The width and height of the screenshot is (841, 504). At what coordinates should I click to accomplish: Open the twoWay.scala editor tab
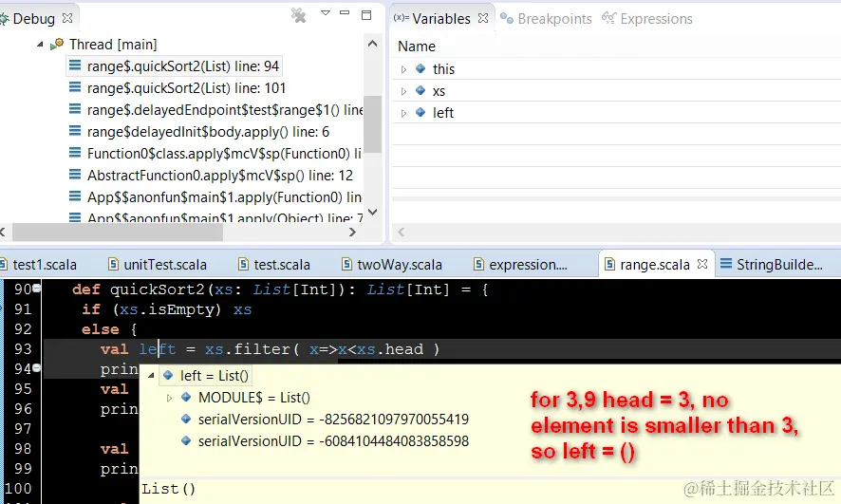pyautogui.click(x=391, y=265)
